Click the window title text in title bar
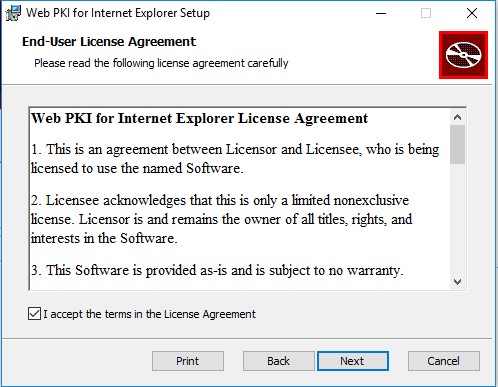Image resolution: width=498 pixels, height=387 pixels. [118, 13]
